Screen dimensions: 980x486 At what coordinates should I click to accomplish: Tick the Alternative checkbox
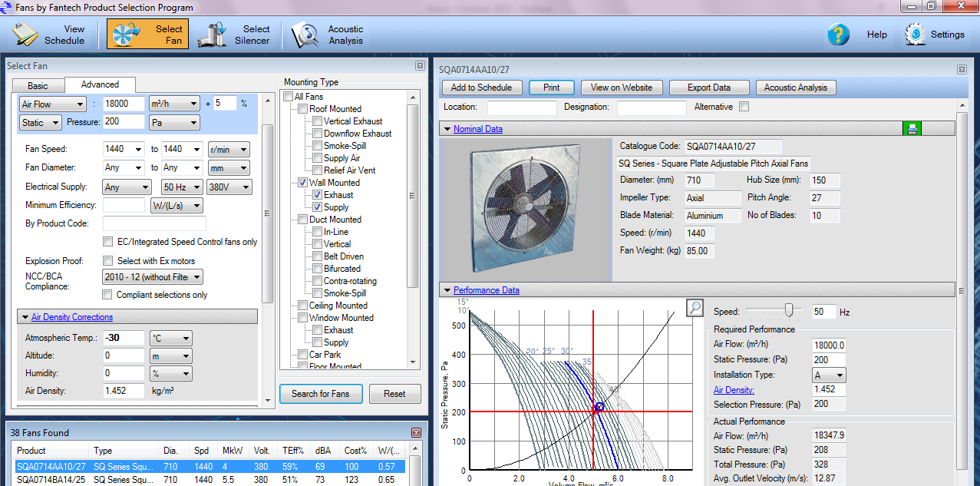click(744, 107)
